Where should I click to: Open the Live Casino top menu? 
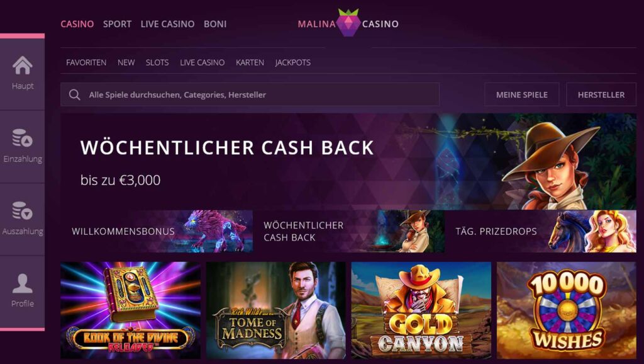(167, 24)
